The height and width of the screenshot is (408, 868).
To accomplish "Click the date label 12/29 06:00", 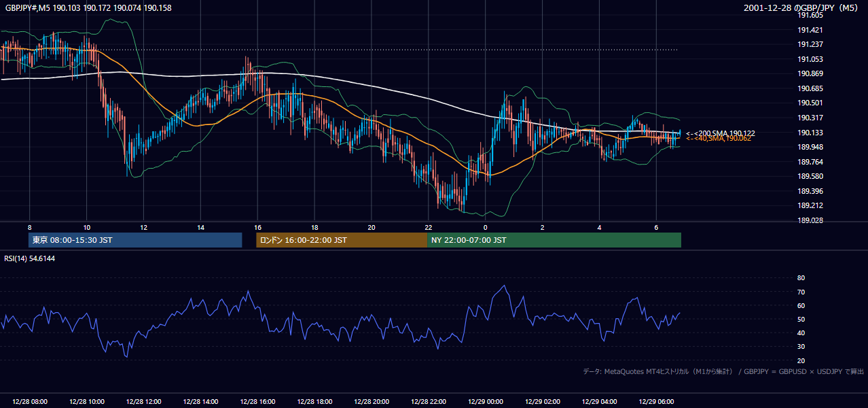I will point(656,402).
